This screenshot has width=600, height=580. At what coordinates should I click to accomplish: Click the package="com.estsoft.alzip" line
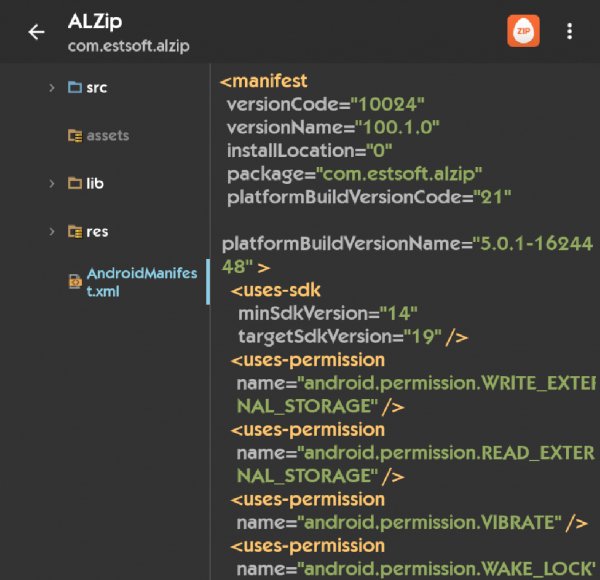[354, 174]
